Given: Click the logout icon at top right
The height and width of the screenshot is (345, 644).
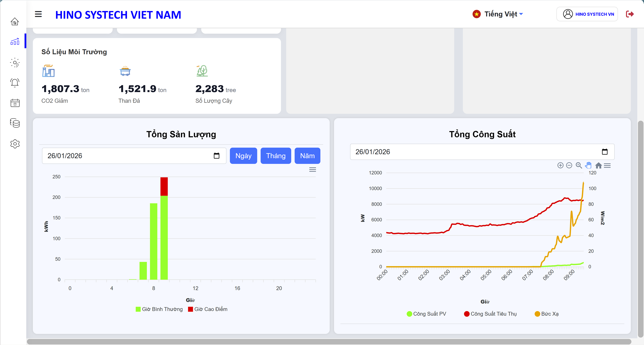Looking at the screenshot, I should (629, 14).
